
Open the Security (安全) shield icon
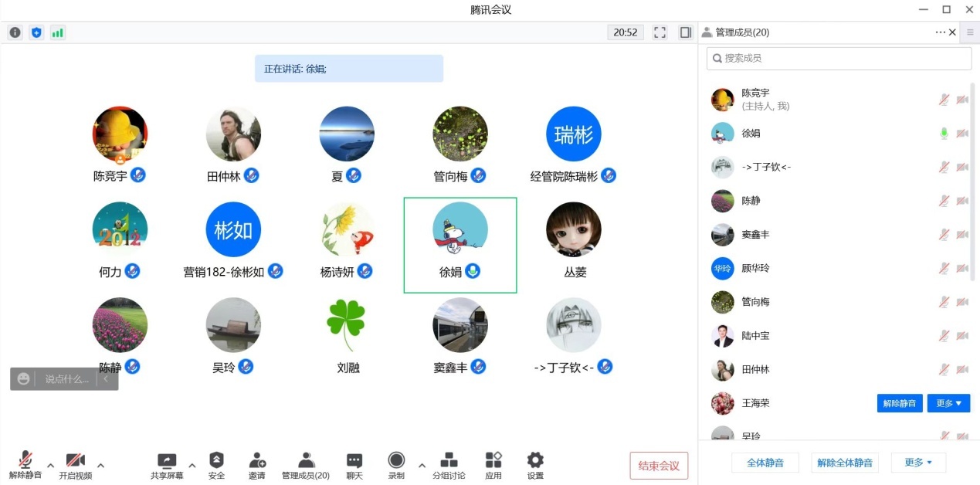coord(216,466)
